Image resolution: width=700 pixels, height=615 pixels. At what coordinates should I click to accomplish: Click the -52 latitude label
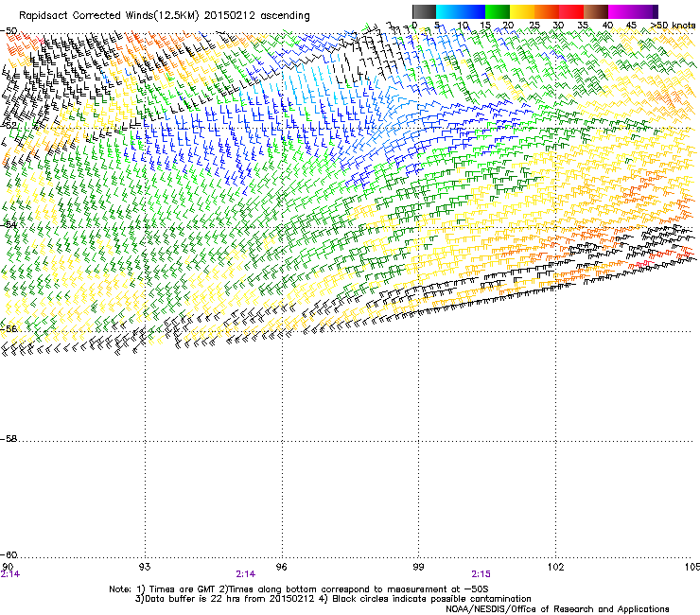click(9, 125)
